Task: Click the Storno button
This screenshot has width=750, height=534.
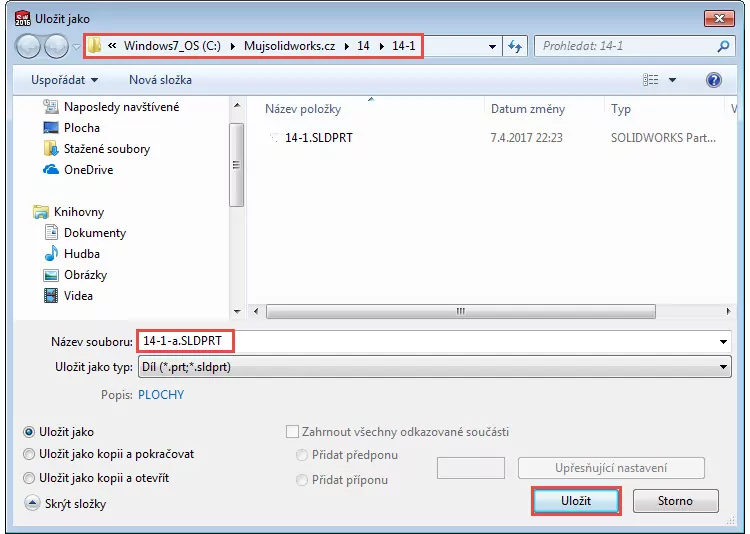Action: click(x=675, y=501)
